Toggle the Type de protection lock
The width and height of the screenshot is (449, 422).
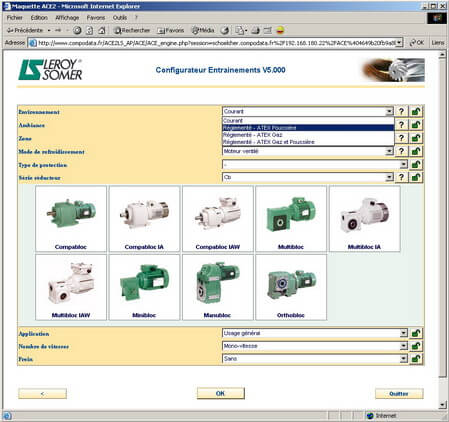(415, 164)
